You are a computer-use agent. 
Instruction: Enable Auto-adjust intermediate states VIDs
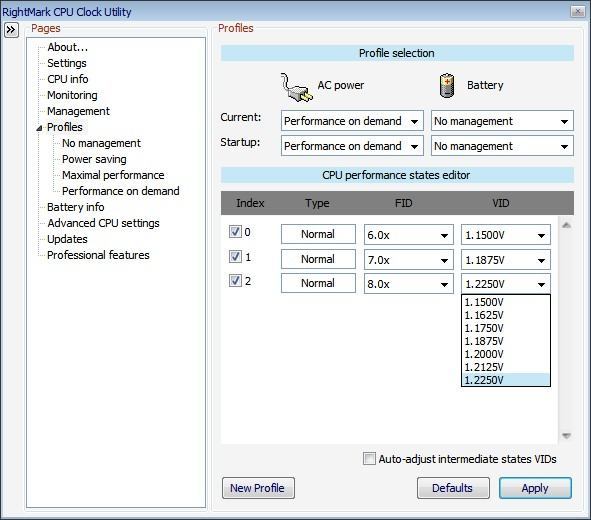point(369,459)
